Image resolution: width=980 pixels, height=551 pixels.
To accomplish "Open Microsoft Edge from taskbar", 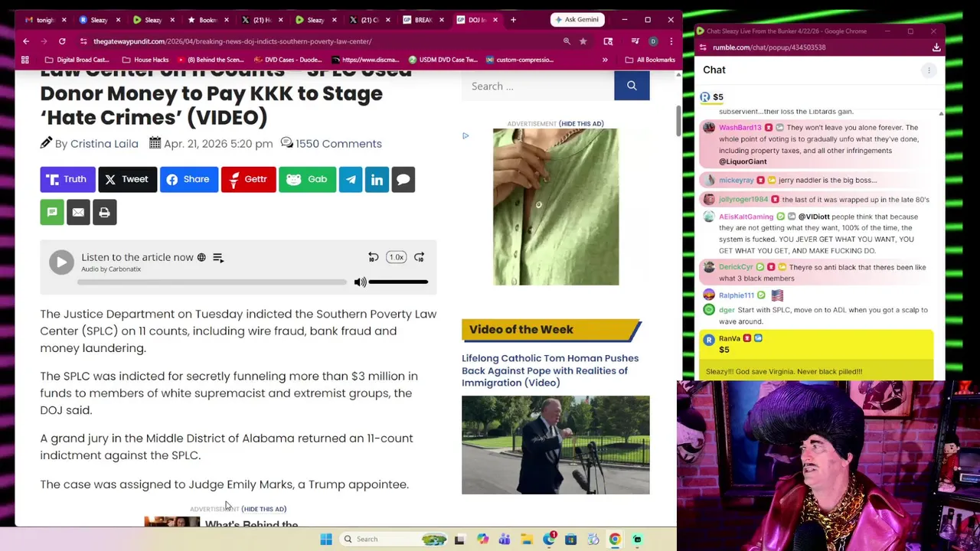I will click(x=549, y=540).
